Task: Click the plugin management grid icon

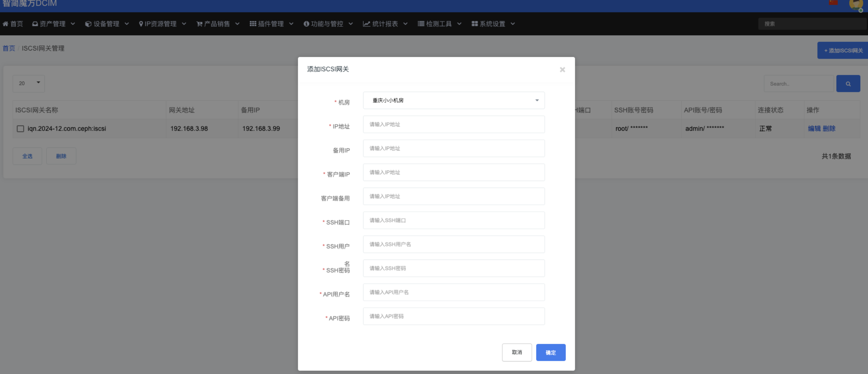Action: tap(253, 24)
